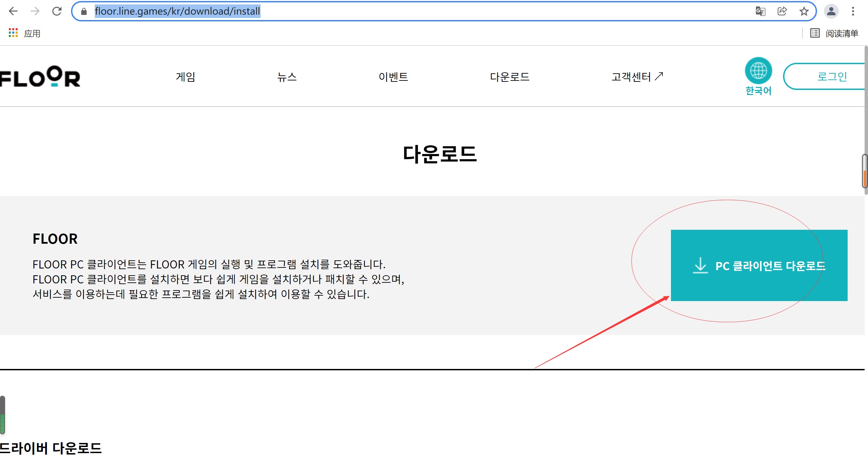Click the browser forward arrow
868x465 pixels.
35,11
